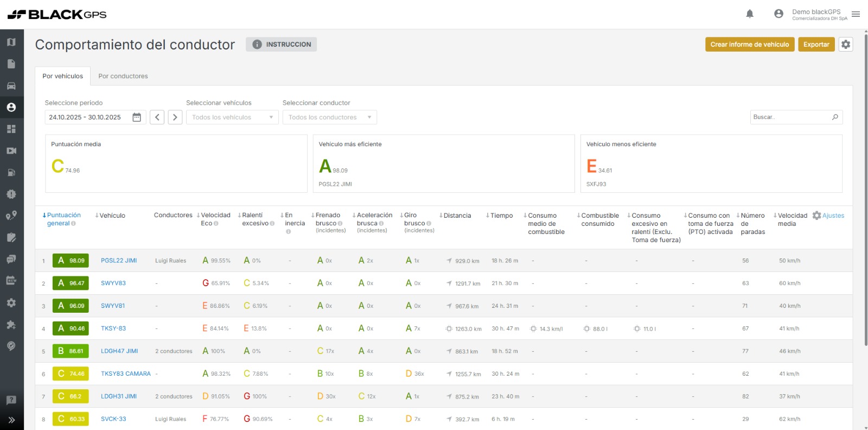The image size is (868, 430).
Task: Open the hamburger menu at top right
Action: (x=856, y=14)
